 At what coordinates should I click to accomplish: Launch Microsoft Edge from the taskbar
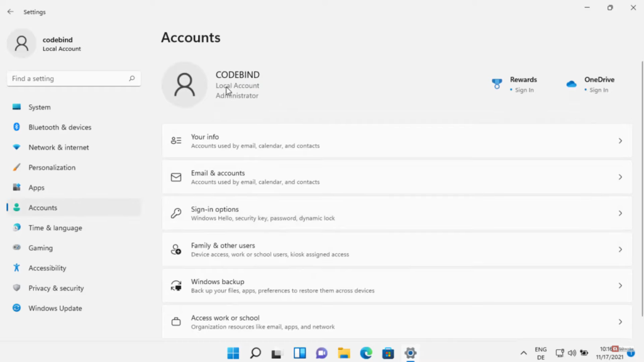coord(366,353)
